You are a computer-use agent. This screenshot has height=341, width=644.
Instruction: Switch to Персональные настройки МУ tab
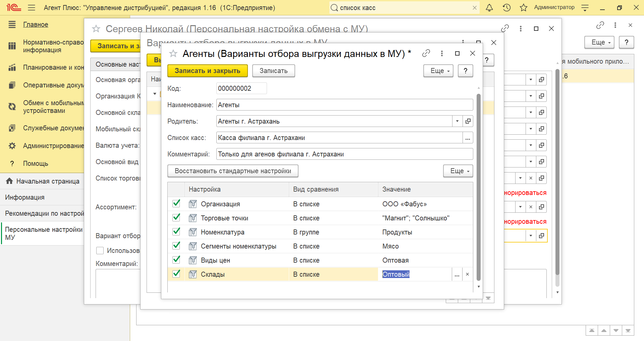point(42,233)
